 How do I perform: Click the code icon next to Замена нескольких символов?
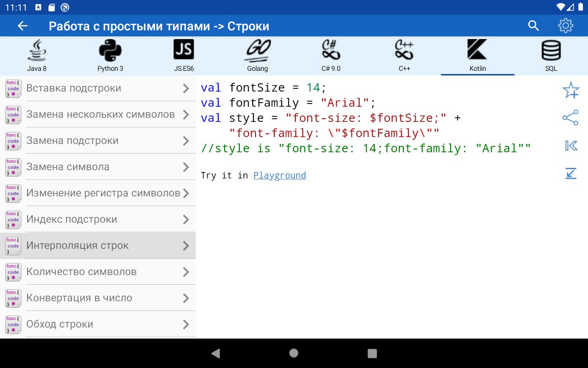tap(13, 115)
